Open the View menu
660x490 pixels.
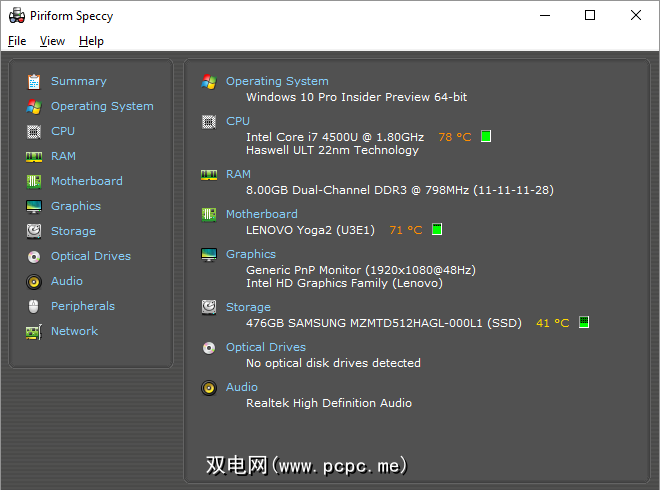(x=52, y=41)
